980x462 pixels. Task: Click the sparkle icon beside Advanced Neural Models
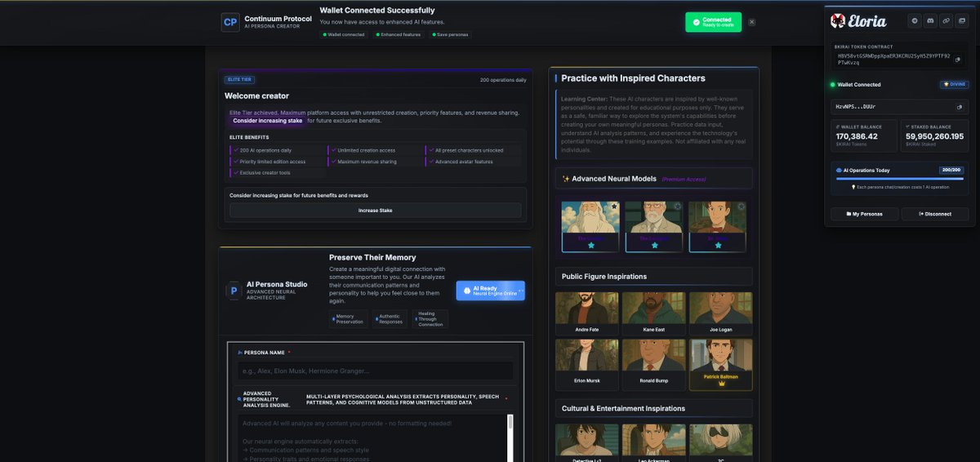[x=566, y=179]
